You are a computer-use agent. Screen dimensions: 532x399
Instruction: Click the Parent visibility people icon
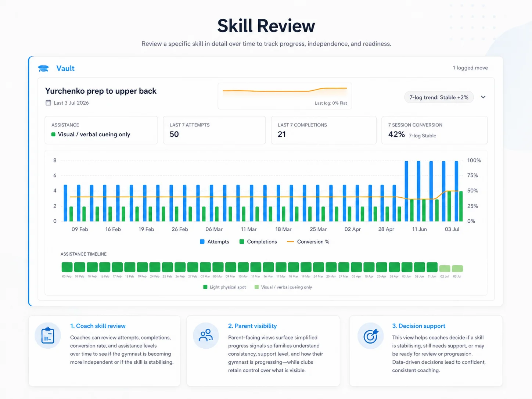206,336
